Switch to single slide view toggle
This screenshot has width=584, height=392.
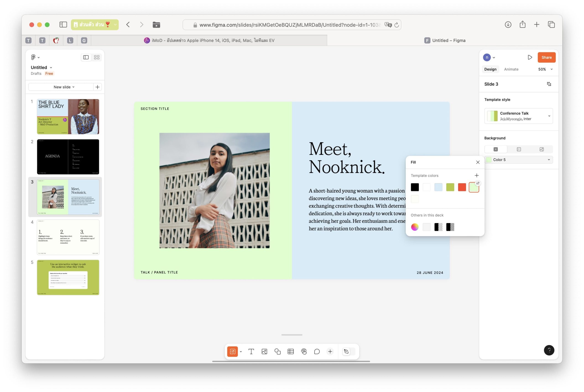[86, 57]
